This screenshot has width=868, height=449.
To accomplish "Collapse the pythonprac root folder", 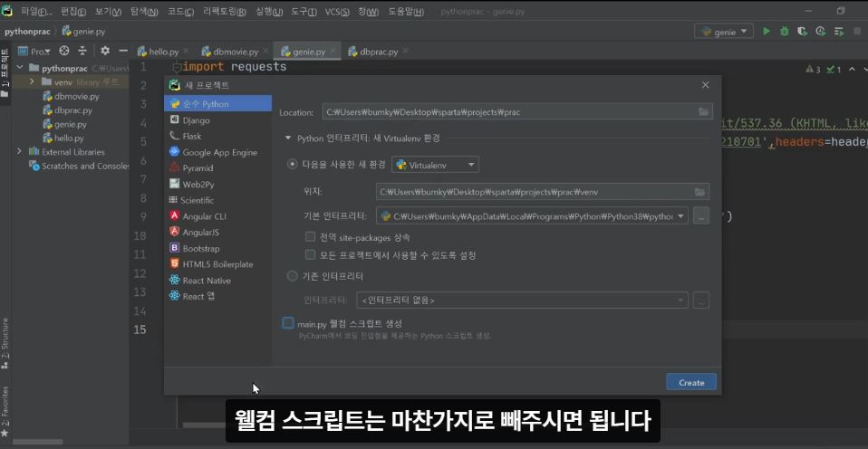I will [20, 68].
